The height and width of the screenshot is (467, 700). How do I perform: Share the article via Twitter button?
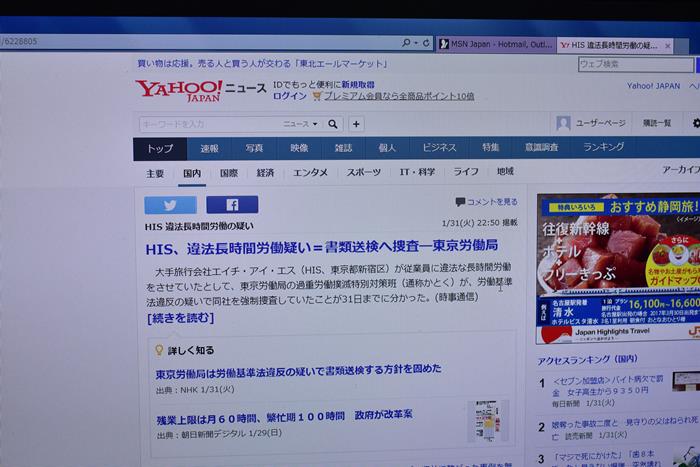[x=170, y=205]
